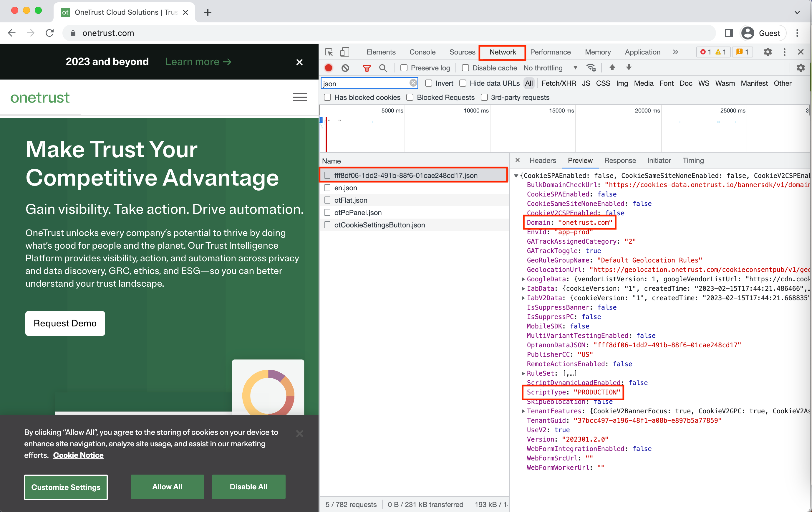Expand the GoogleData object

tap(523, 279)
